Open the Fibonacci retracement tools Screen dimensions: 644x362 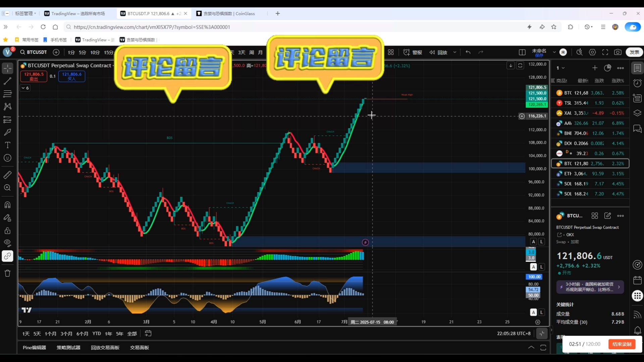[x=7, y=94]
